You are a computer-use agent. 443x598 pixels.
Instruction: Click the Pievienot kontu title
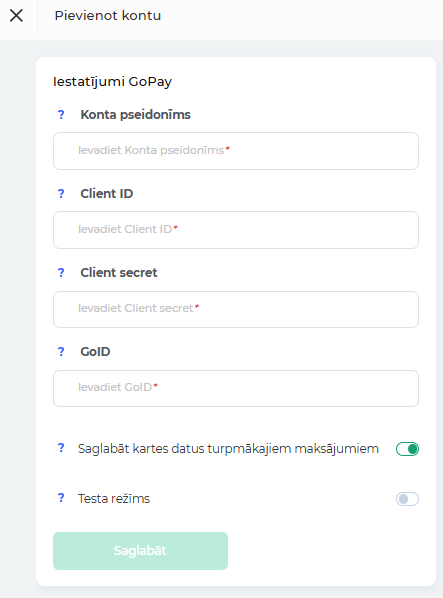(x=108, y=16)
